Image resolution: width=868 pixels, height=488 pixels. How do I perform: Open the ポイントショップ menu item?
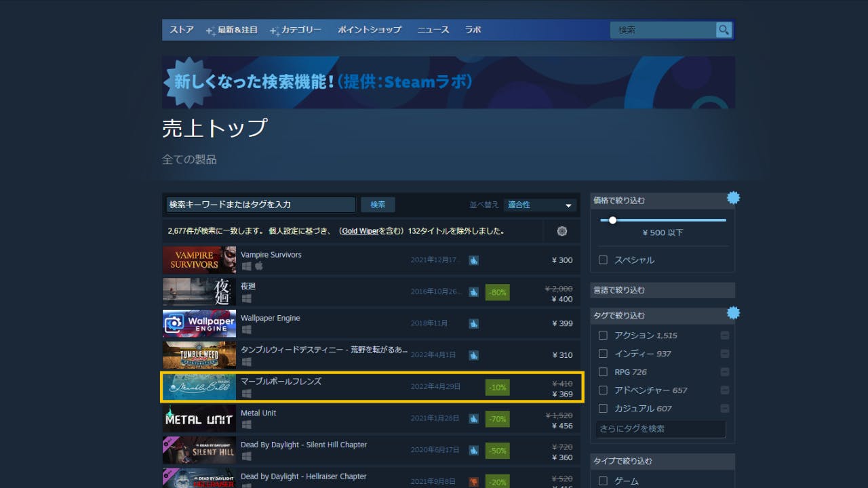click(370, 30)
